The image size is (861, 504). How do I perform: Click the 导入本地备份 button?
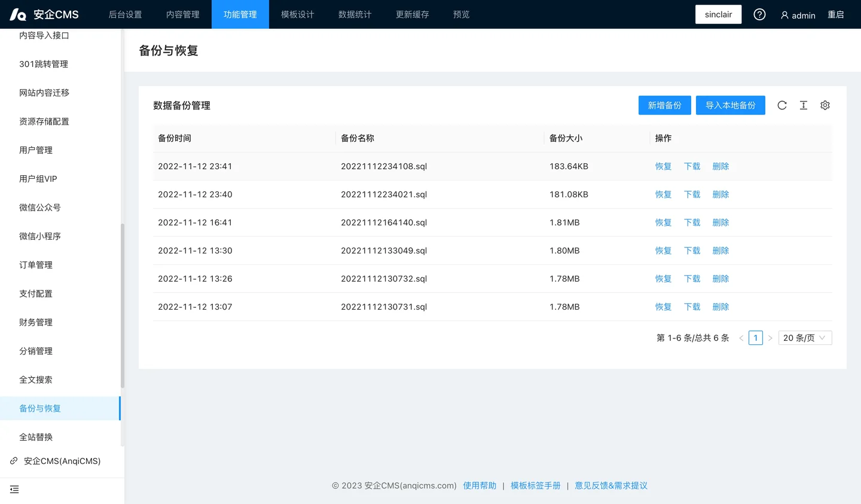731,105
